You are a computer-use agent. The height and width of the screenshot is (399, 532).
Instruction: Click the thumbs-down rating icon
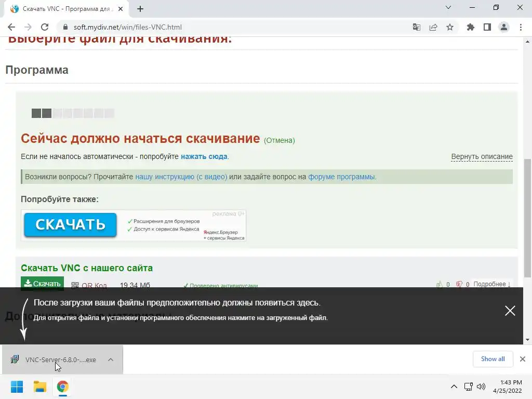pos(459,284)
